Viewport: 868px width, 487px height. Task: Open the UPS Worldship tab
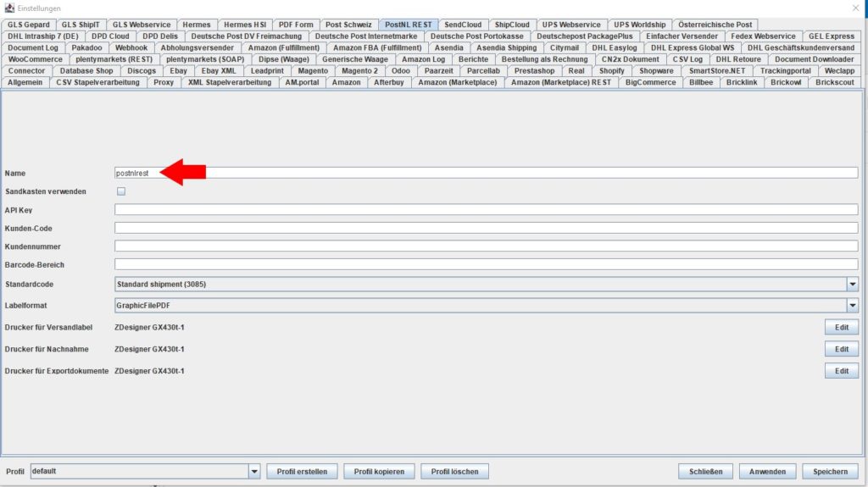[x=639, y=25]
